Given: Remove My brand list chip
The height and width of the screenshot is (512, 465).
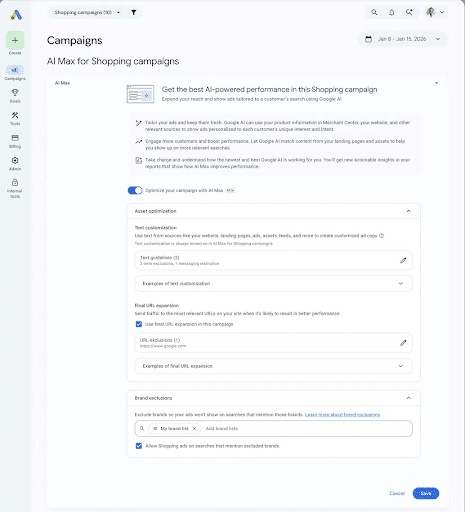Looking at the screenshot, I should (194, 428).
